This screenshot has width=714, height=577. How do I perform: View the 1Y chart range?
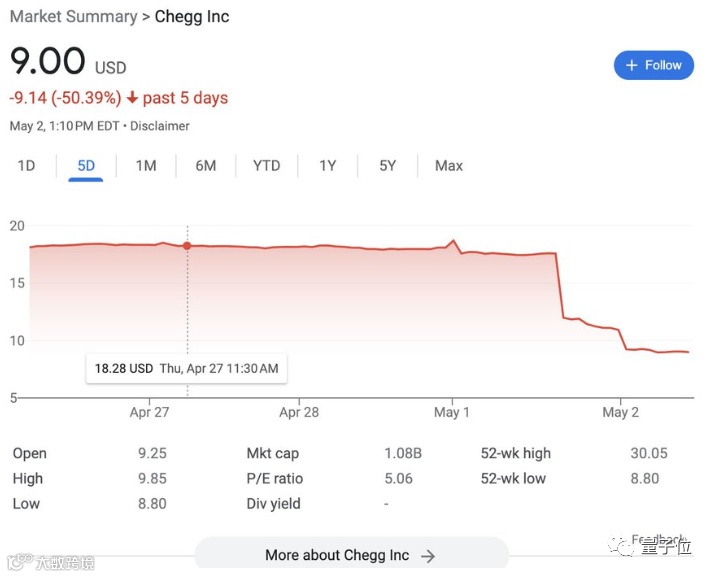[x=327, y=166]
